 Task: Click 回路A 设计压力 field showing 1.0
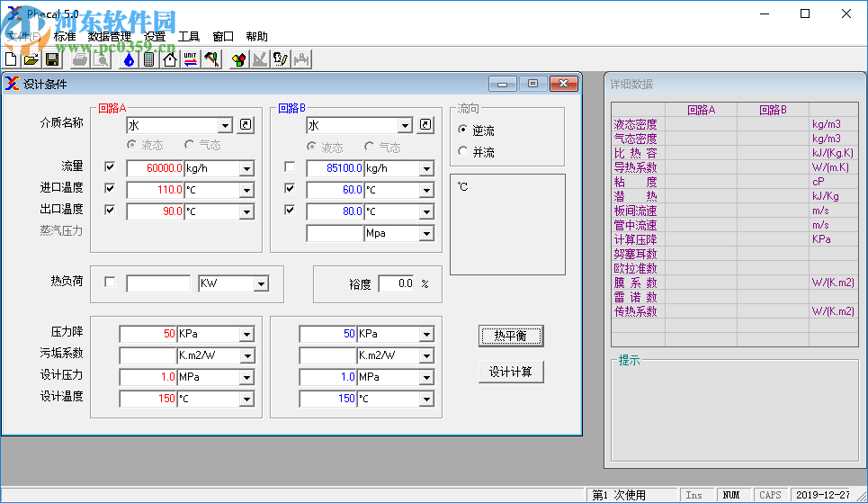148,377
